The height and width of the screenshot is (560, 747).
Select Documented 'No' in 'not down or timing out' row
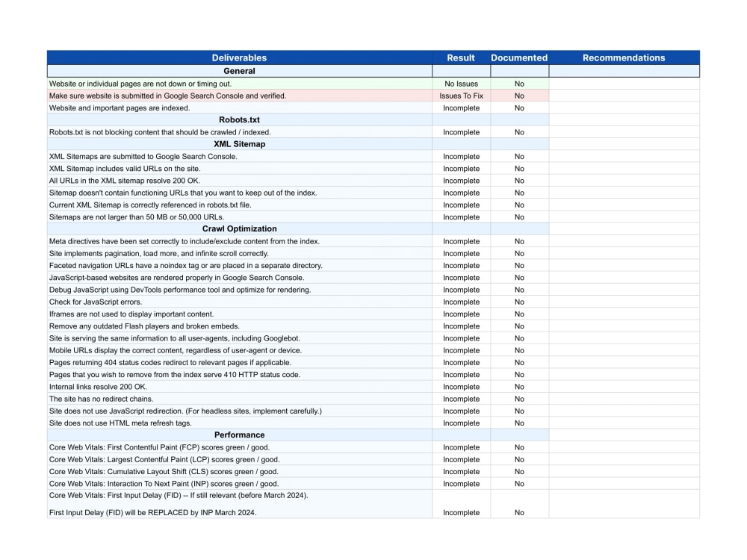tap(519, 84)
